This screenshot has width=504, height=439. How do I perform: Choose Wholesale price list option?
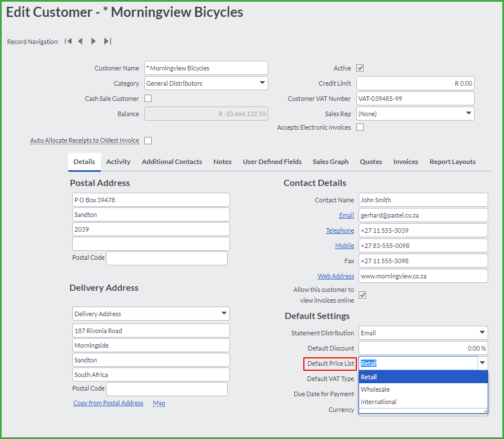423,389
